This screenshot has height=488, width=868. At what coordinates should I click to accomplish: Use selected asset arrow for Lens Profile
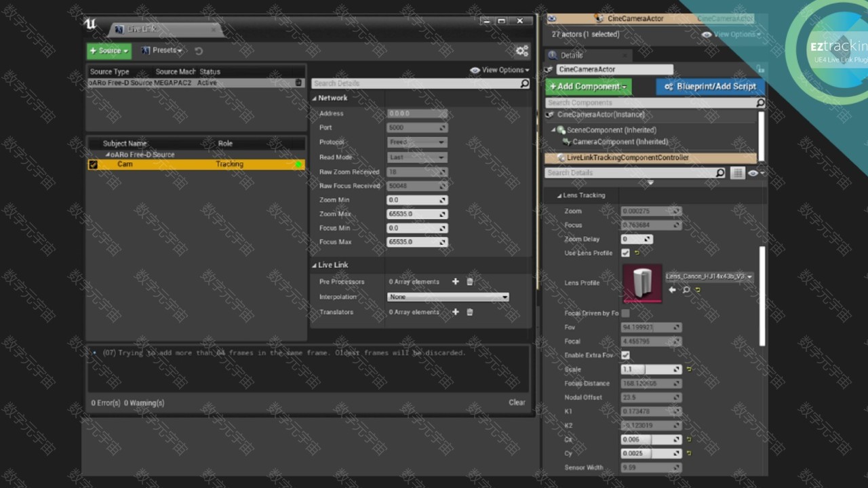[672, 289]
